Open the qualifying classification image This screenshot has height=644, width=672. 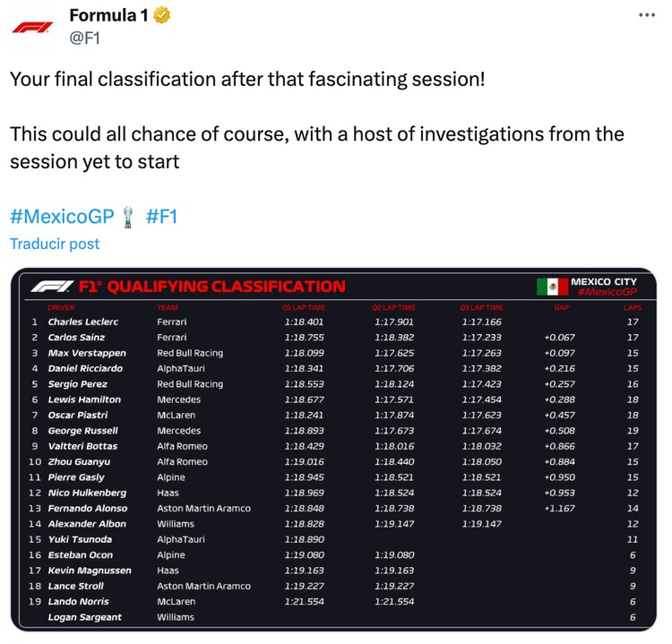pos(333,448)
